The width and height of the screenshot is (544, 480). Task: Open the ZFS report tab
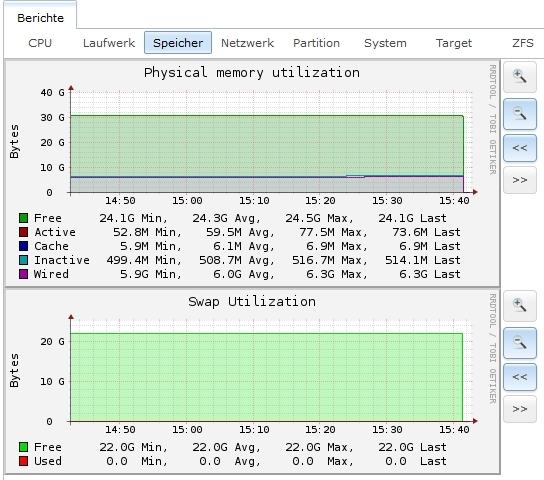pos(522,43)
